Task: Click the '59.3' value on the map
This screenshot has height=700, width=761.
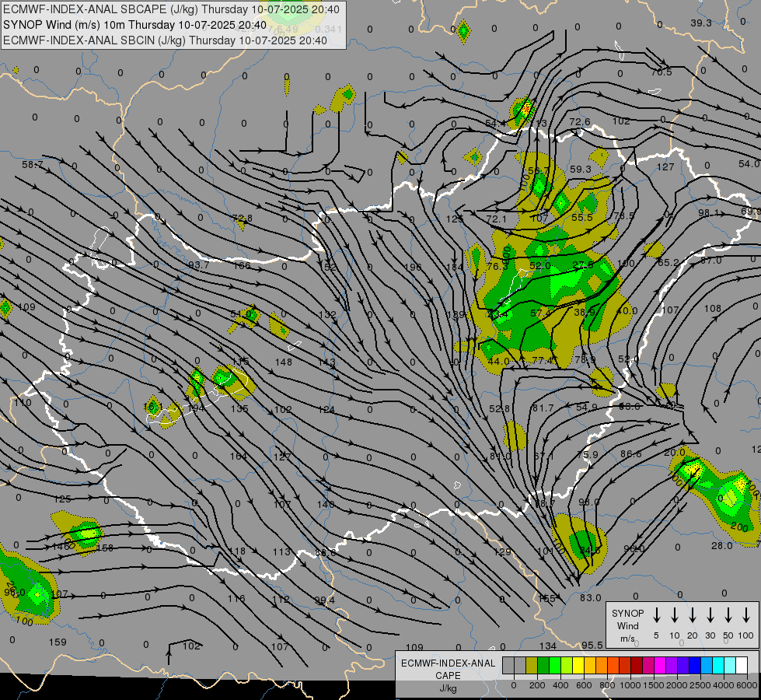Action: point(581,169)
